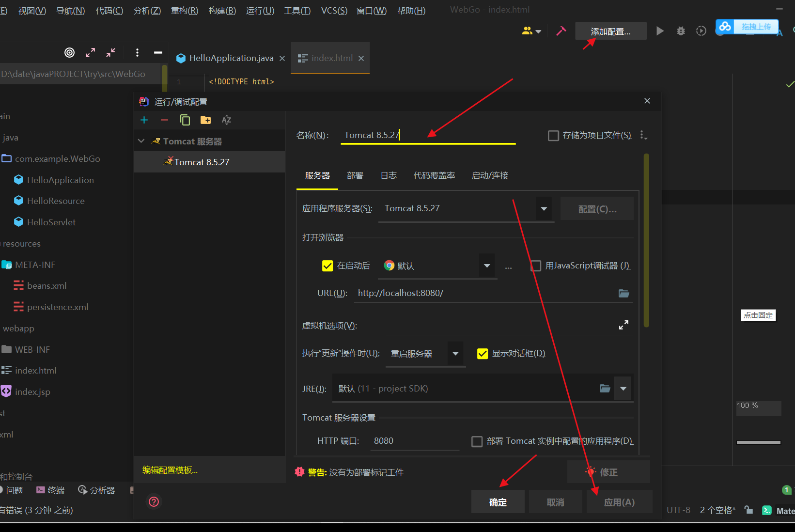The width and height of the screenshot is (795, 532).
Task: Browse JRE folder icon
Action: point(605,389)
